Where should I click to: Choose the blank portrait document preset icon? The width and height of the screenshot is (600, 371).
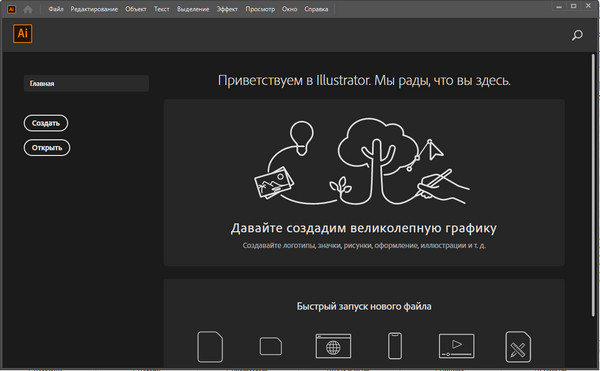[210, 347]
